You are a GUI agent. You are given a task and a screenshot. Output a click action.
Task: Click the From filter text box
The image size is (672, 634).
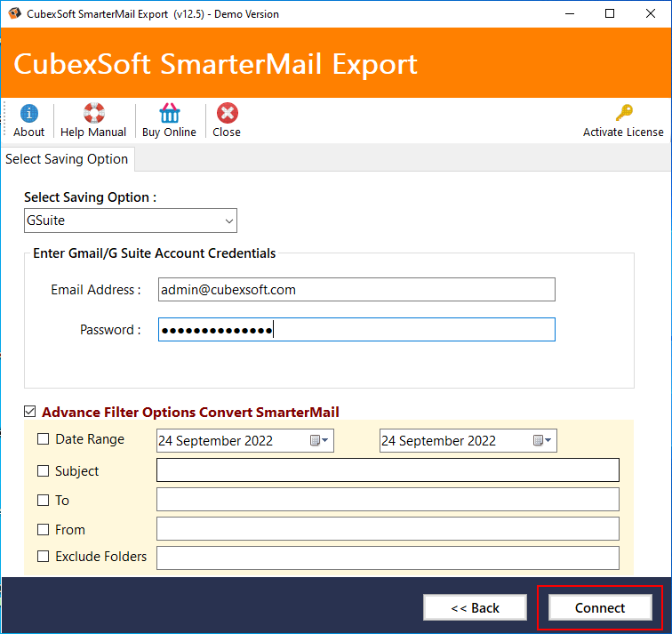click(x=387, y=529)
